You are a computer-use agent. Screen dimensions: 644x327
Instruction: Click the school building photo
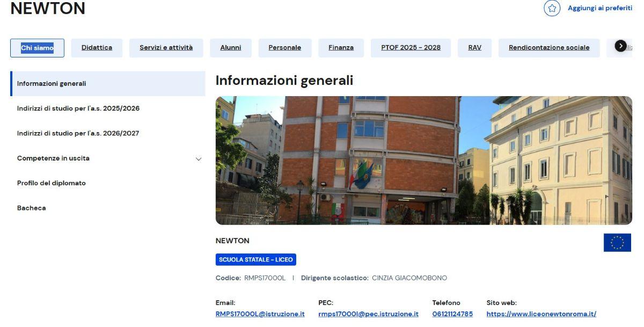[423, 159]
